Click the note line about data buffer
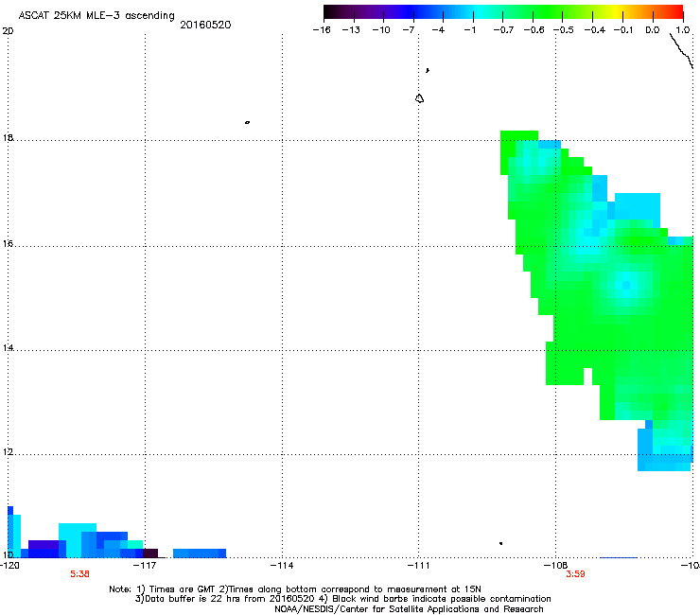Screen dimensions: 700x615 [x=342, y=599]
